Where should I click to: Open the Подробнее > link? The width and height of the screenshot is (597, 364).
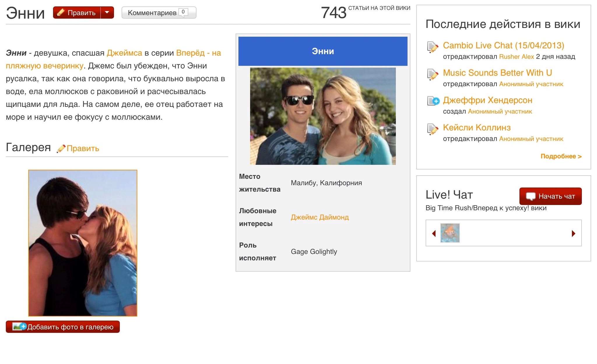point(561,156)
